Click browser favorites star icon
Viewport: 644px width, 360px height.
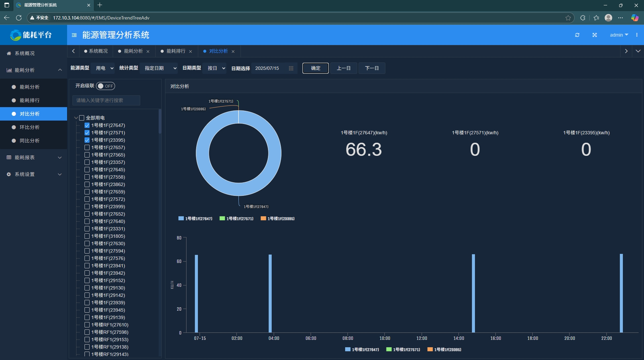(568, 18)
